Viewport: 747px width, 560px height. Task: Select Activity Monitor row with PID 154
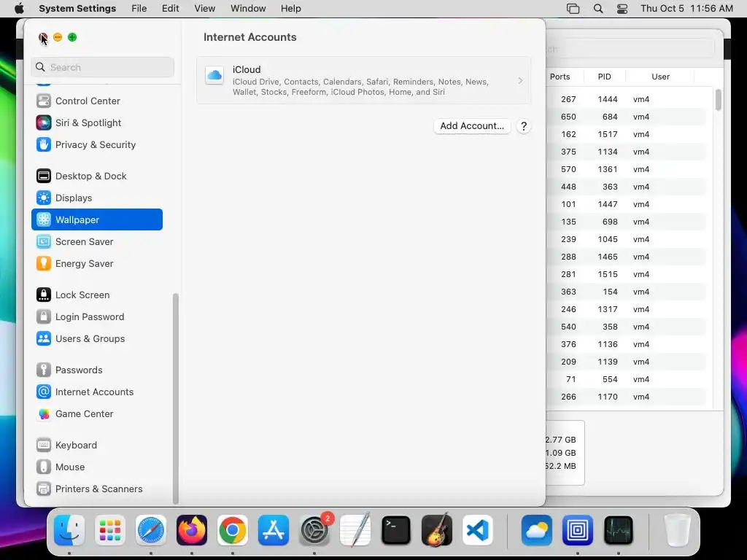point(626,292)
